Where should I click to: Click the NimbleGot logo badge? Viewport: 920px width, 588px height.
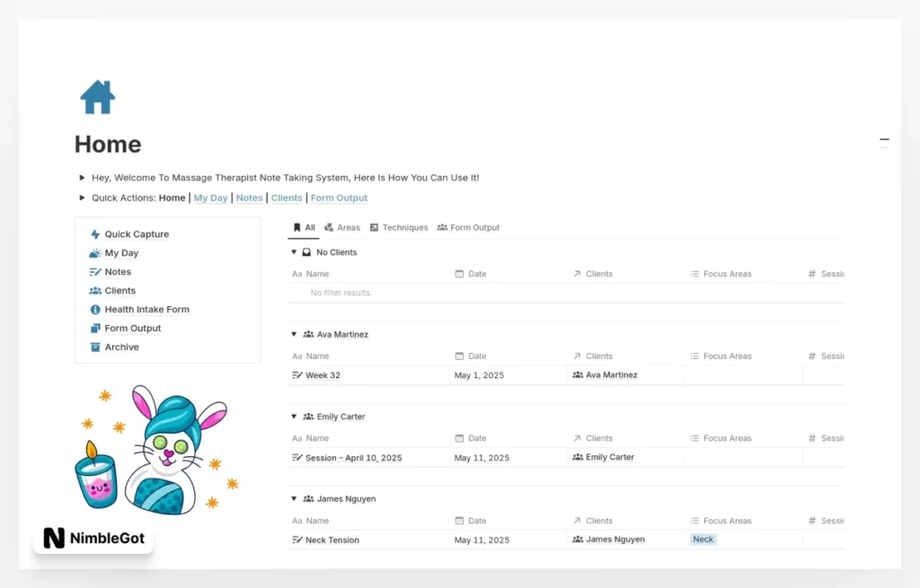click(x=93, y=539)
